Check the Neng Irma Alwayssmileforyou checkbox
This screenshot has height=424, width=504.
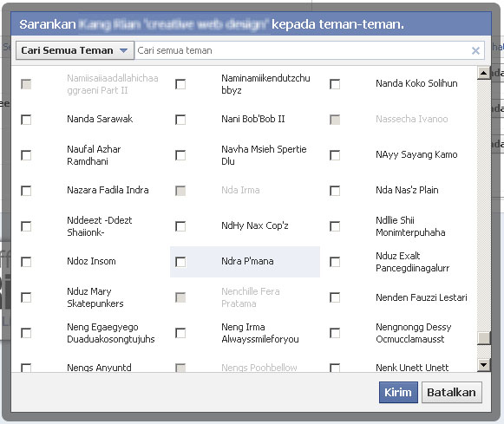click(180, 333)
